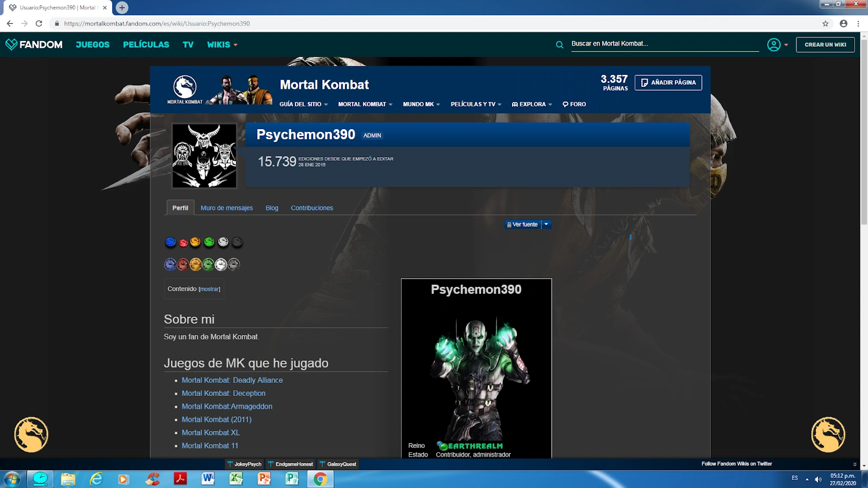Click the browser address bar URL
The width and height of the screenshot is (868, 488).
tap(157, 23)
